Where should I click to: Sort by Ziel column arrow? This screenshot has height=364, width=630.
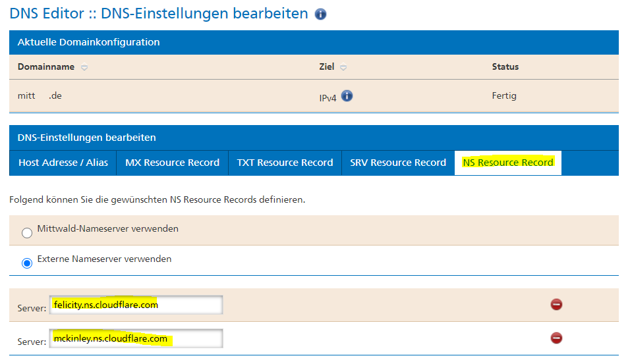pyautogui.click(x=343, y=67)
